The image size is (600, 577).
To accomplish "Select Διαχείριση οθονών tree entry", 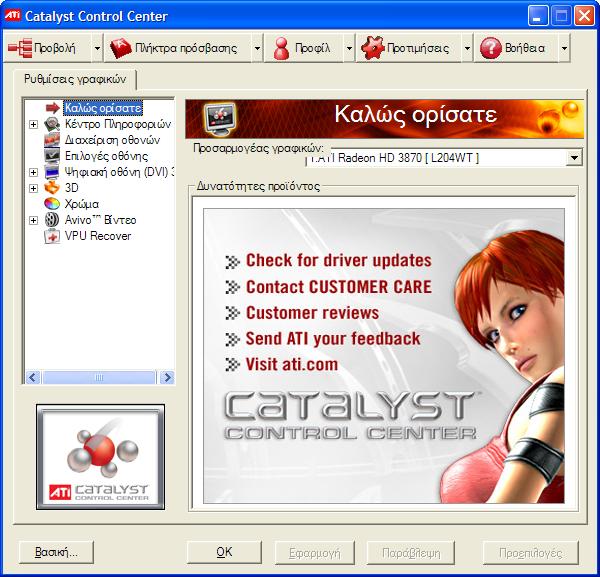I will [112, 140].
